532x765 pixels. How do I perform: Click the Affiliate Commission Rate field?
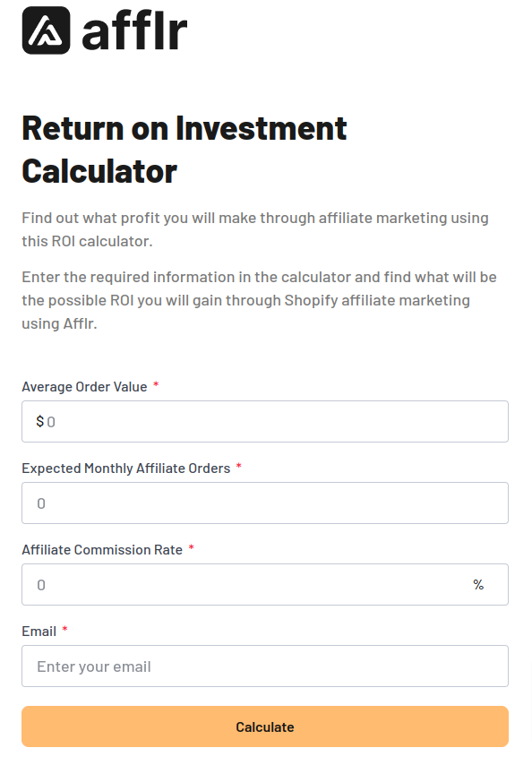tap(265, 584)
